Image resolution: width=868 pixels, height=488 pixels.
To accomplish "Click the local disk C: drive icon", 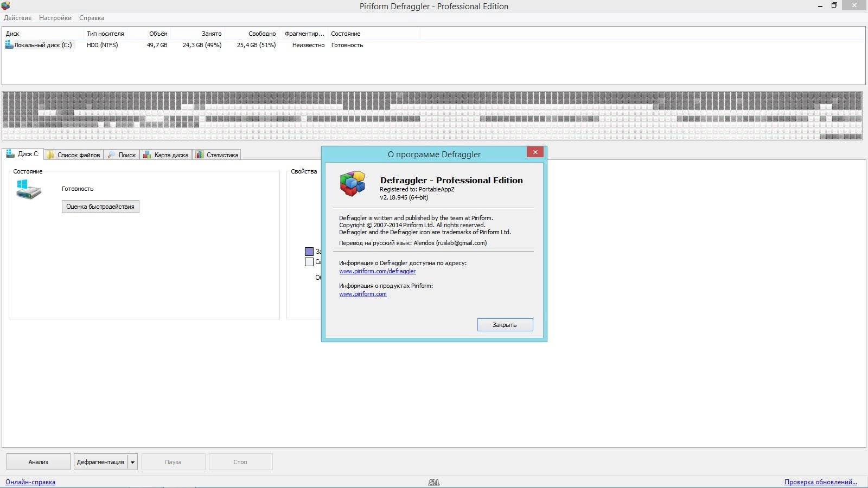I will point(9,45).
